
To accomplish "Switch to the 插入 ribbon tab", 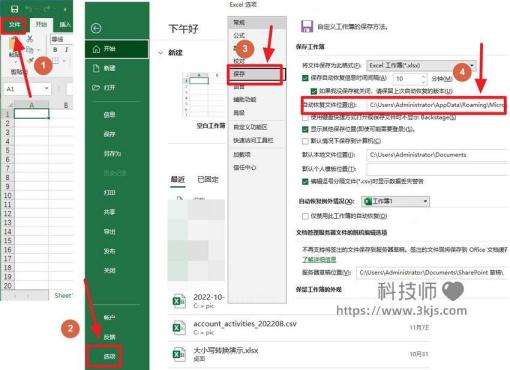I will [65, 24].
